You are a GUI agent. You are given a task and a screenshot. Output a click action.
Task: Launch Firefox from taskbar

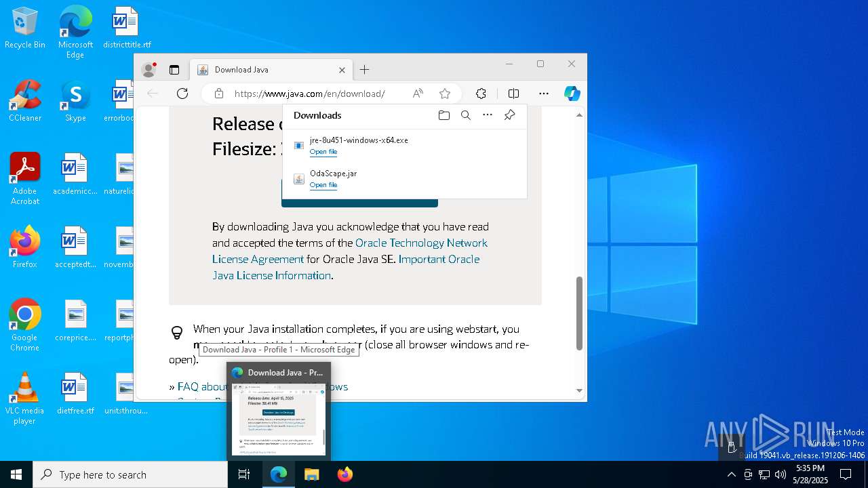click(344, 474)
